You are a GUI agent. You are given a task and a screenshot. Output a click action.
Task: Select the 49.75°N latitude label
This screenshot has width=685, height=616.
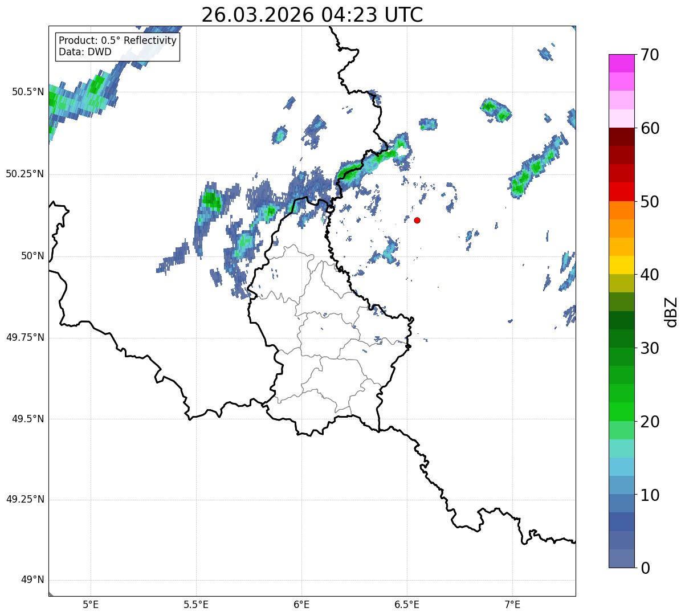pos(25,337)
